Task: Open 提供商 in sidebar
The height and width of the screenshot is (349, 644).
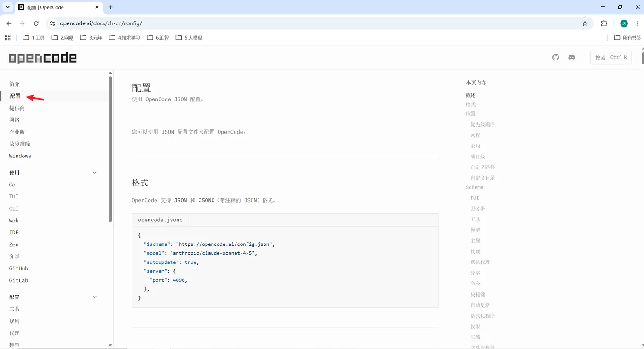Action: [x=17, y=108]
